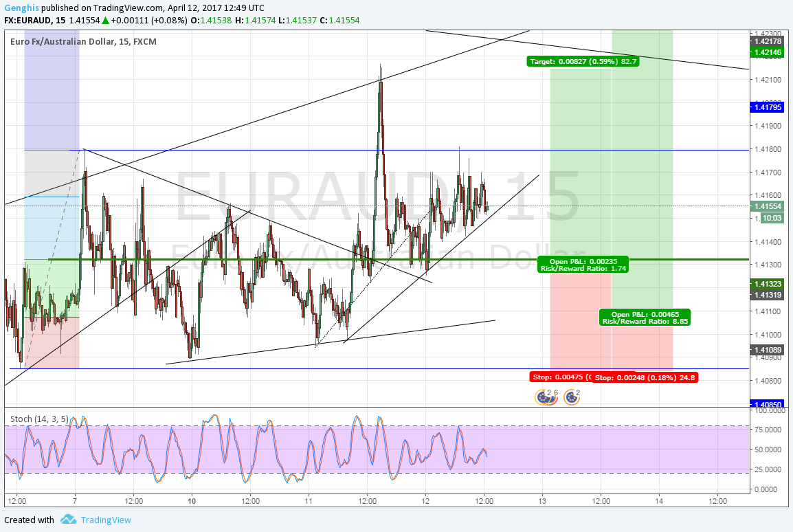Click the green 1.41323 price axis label
The height and width of the screenshot is (532, 793).
click(768, 284)
